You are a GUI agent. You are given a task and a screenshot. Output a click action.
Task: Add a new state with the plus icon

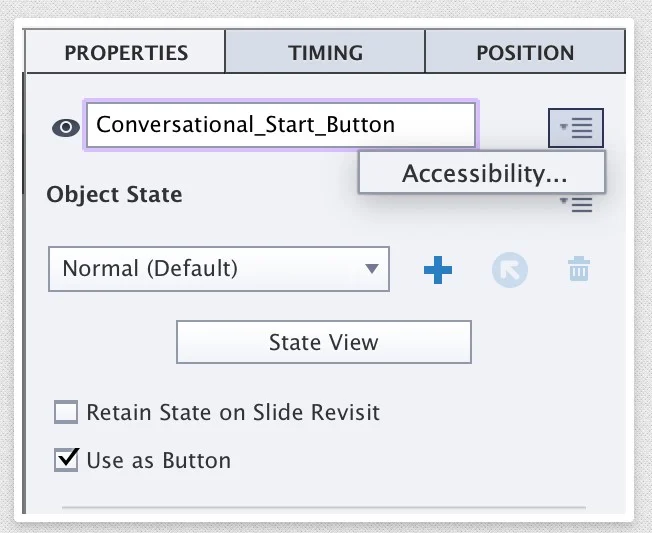[x=438, y=269]
